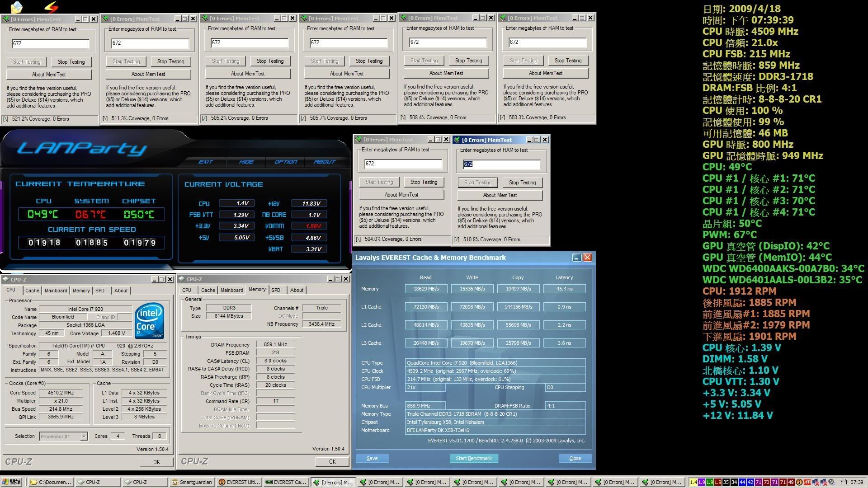The width and height of the screenshot is (868, 488).
Task: Stop Testing in MemTest with 508.4% coverage
Action: click(x=468, y=61)
